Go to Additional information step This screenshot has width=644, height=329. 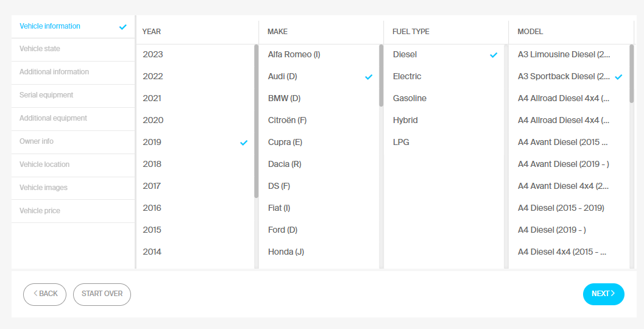[73, 72]
